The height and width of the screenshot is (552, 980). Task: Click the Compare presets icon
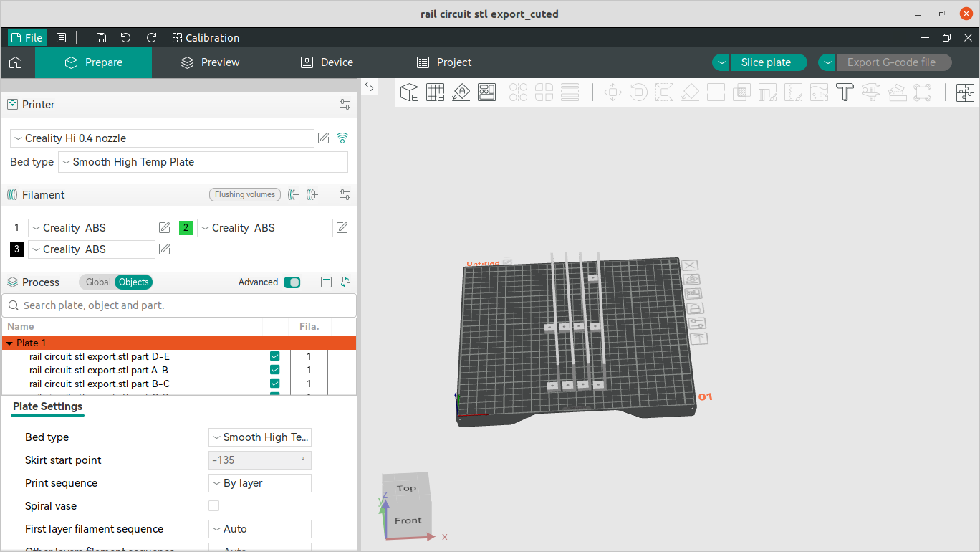(x=345, y=282)
